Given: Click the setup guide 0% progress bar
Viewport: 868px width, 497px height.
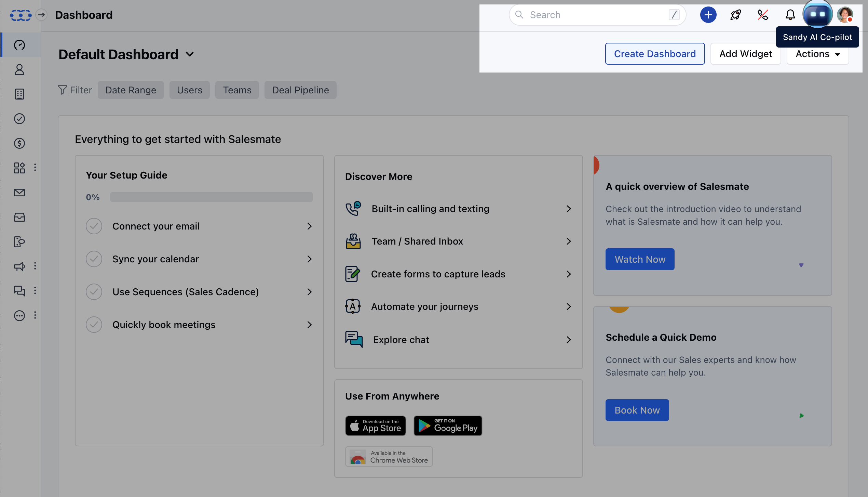Looking at the screenshot, I should point(211,197).
